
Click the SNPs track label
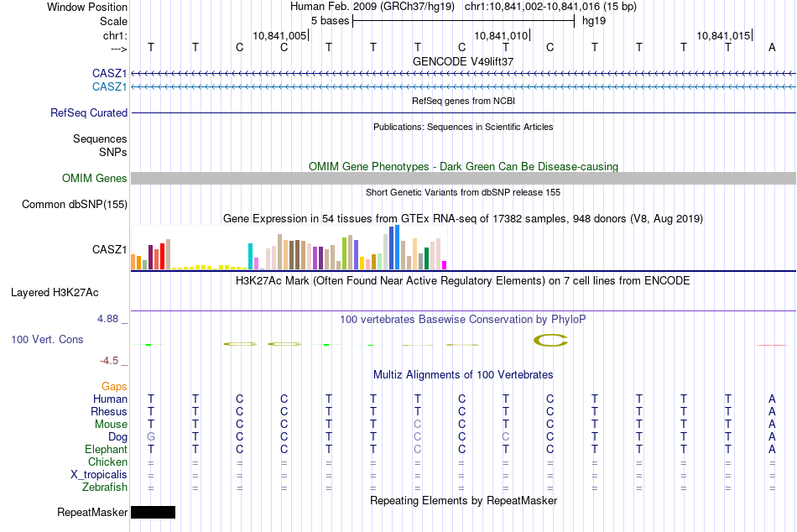pyautogui.click(x=113, y=152)
